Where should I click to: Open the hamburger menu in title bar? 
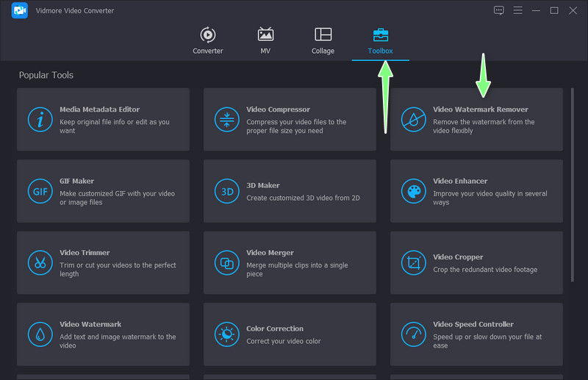tap(517, 10)
